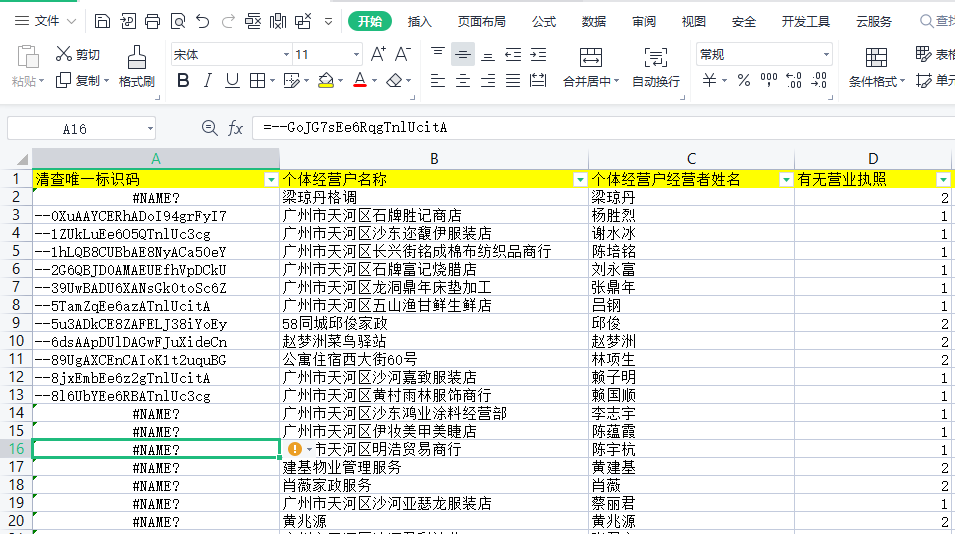Open the 复制 copy dropdown arrow
This screenshot has height=534, width=955.
(106, 80)
